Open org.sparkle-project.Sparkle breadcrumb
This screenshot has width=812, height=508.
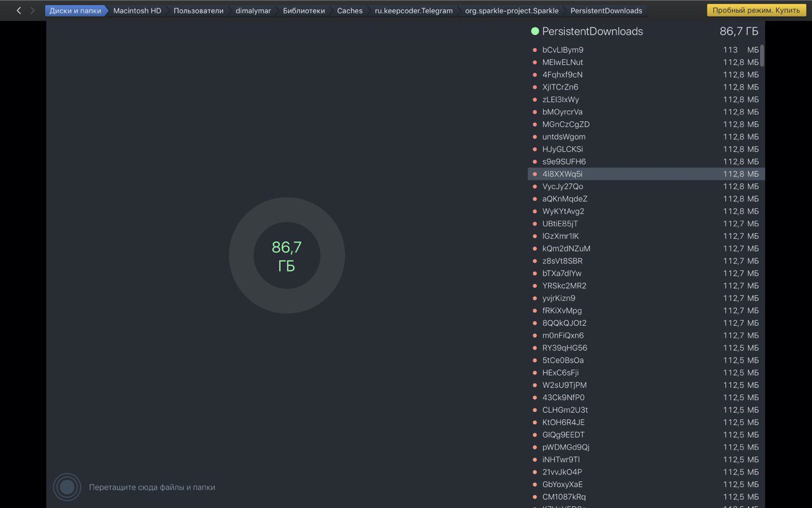pyautogui.click(x=511, y=11)
